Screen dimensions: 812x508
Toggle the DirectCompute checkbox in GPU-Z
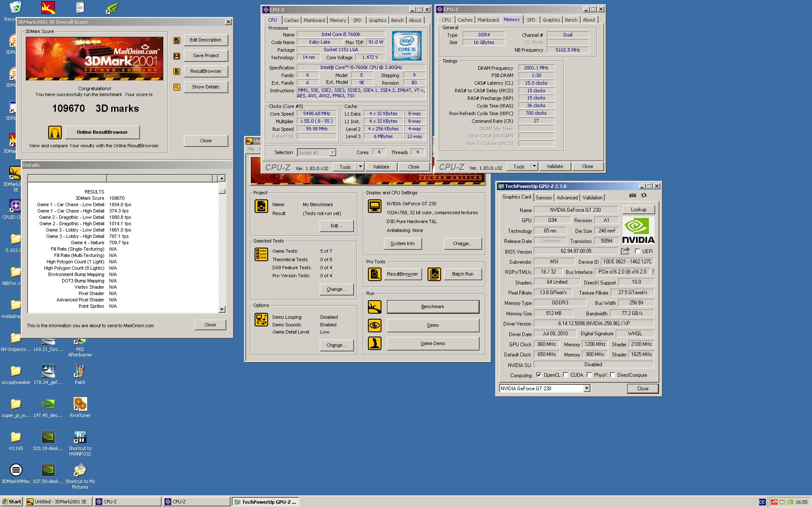point(612,375)
